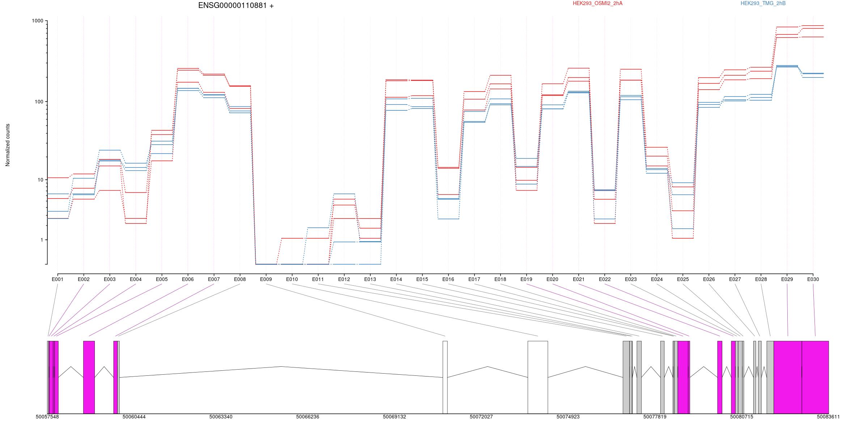Click the large magenta E029 exon block
Viewport: 868px width, 434px height.
[788, 377]
